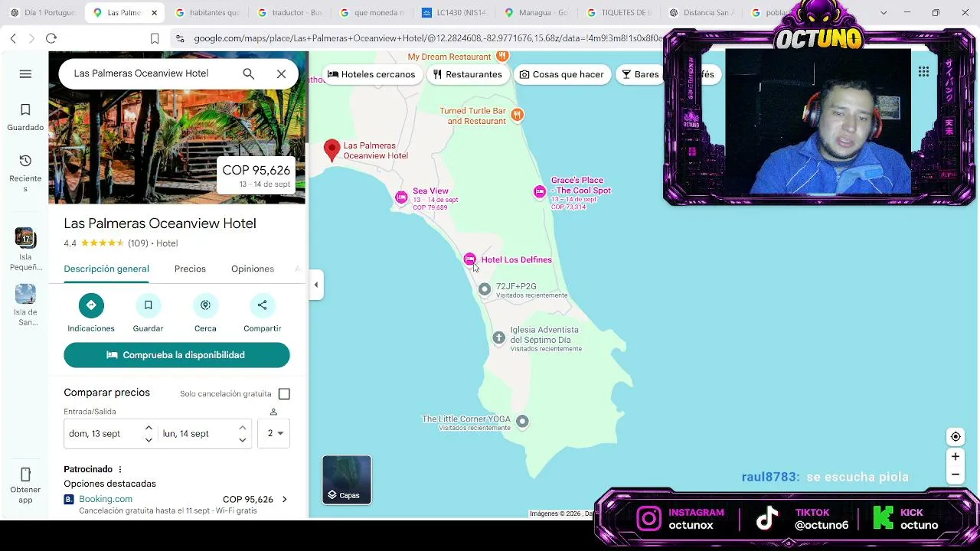Clear the Las Palmeras Oceanview Hotel search
The image size is (980, 551).
click(x=281, y=73)
